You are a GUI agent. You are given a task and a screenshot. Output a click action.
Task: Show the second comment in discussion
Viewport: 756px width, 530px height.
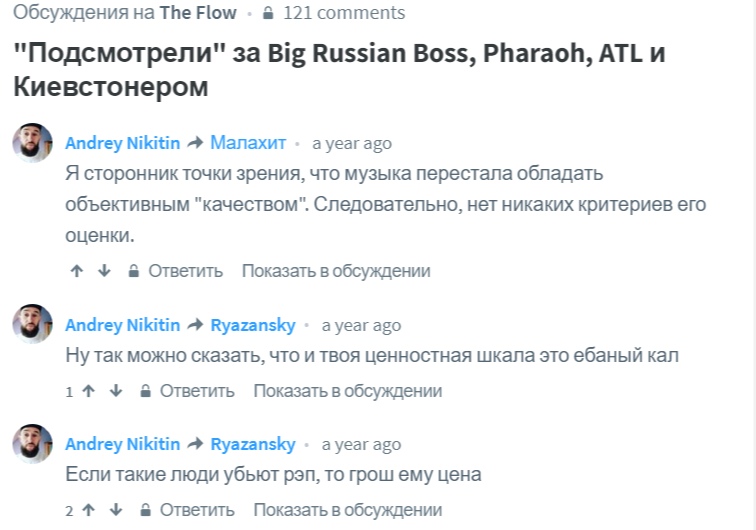point(347,391)
